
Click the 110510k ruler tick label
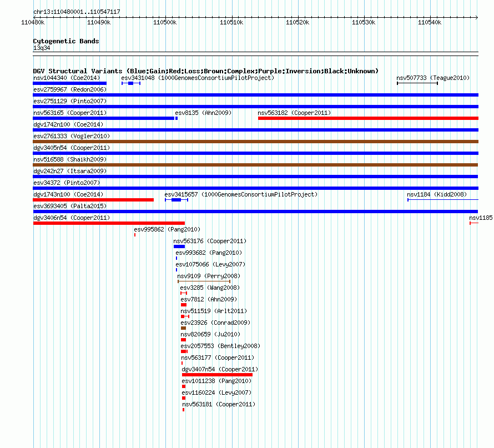(231, 22)
